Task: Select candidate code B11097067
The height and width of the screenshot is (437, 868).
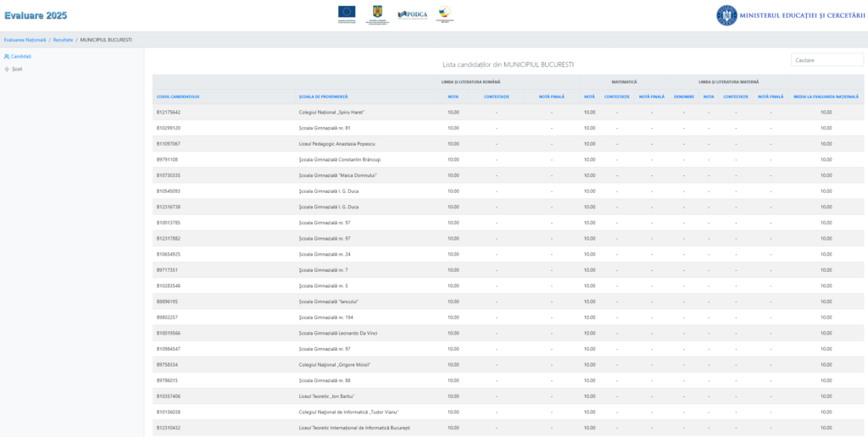Action: (x=169, y=144)
